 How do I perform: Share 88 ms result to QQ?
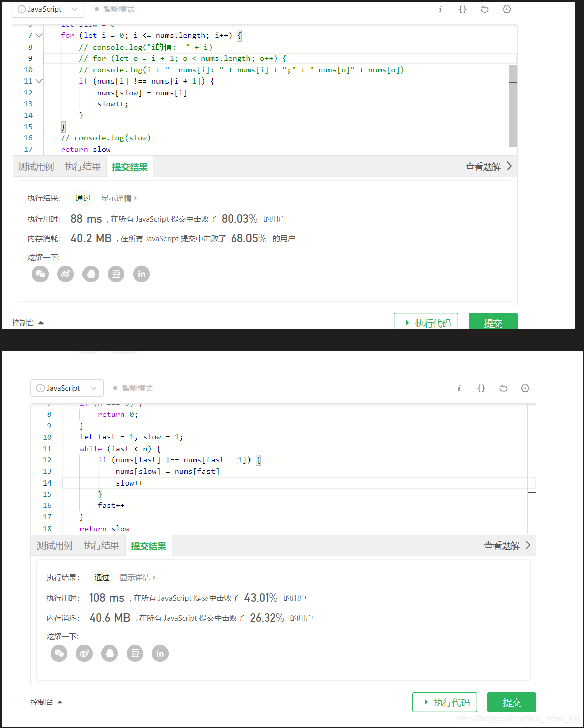click(91, 274)
